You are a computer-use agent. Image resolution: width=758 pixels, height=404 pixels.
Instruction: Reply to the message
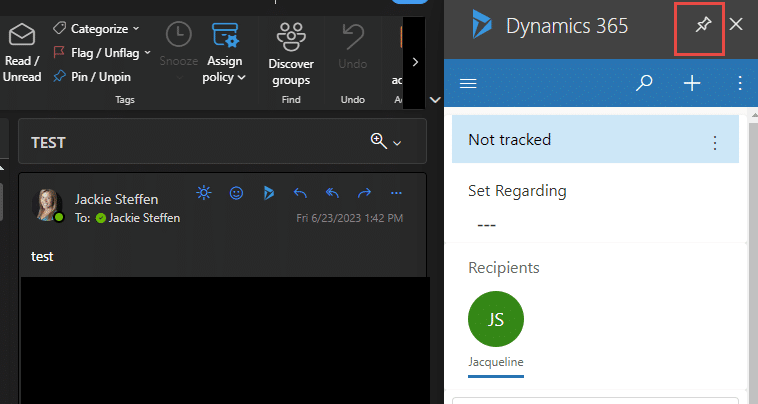click(300, 193)
